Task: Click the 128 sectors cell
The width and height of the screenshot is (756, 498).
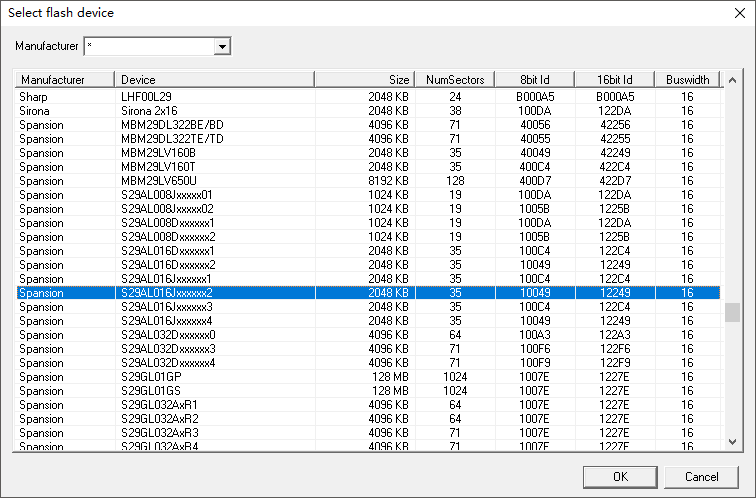Action: point(455,181)
